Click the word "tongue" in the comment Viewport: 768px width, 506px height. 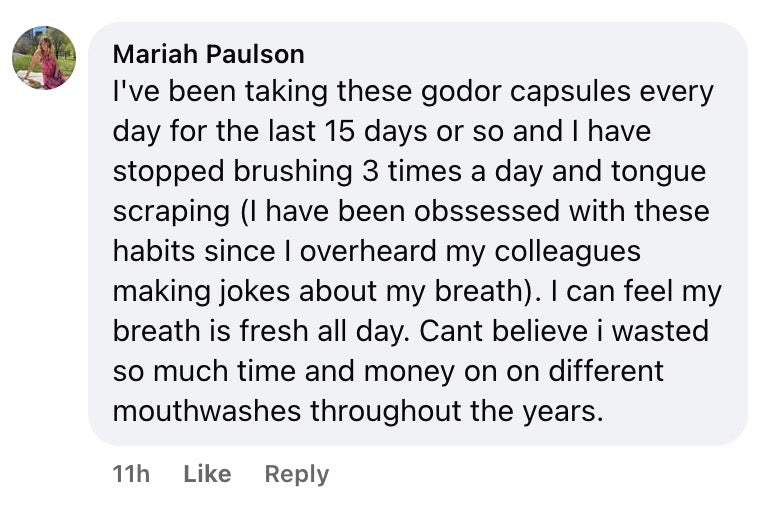[657, 171]
